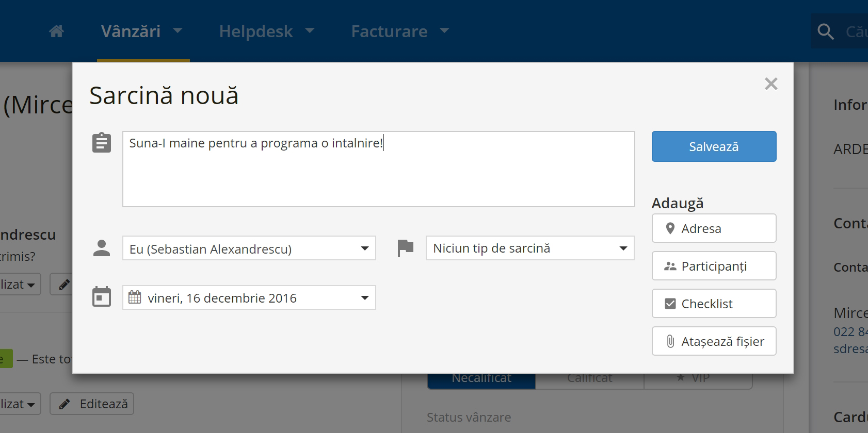
Task: Open the Helpdesk menu
Action: (267, 31)
